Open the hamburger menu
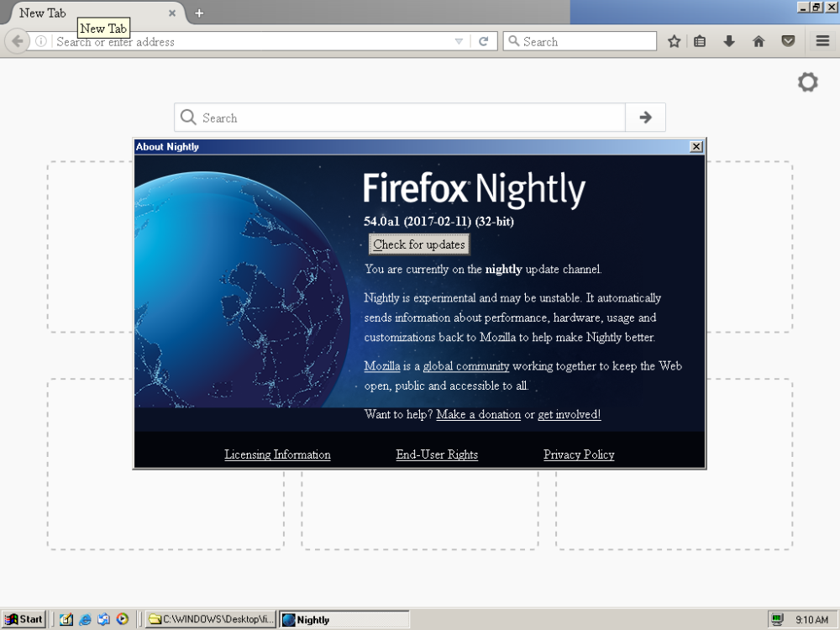This screenshot has height=630, width=840. [822, 41]
